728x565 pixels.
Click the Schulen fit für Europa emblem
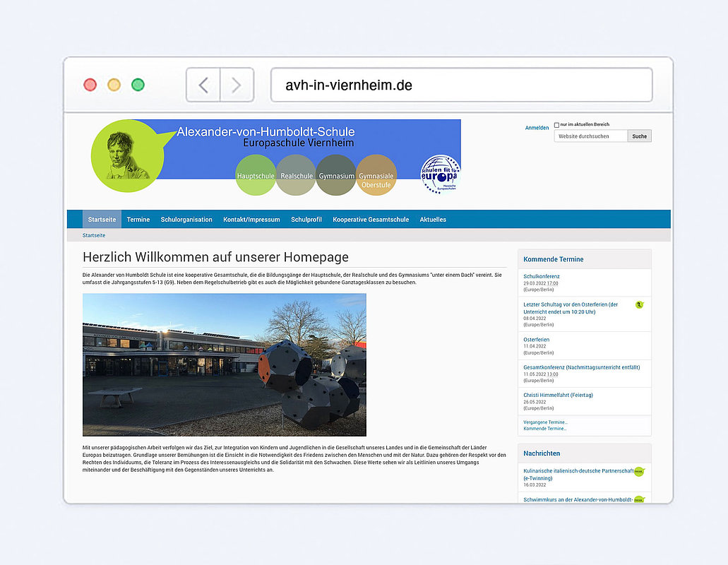coord(440,174)
